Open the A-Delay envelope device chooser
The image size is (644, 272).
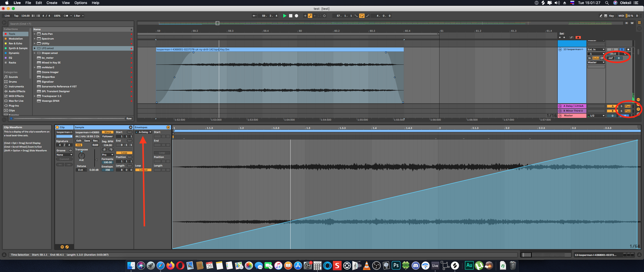coord(144,132)
